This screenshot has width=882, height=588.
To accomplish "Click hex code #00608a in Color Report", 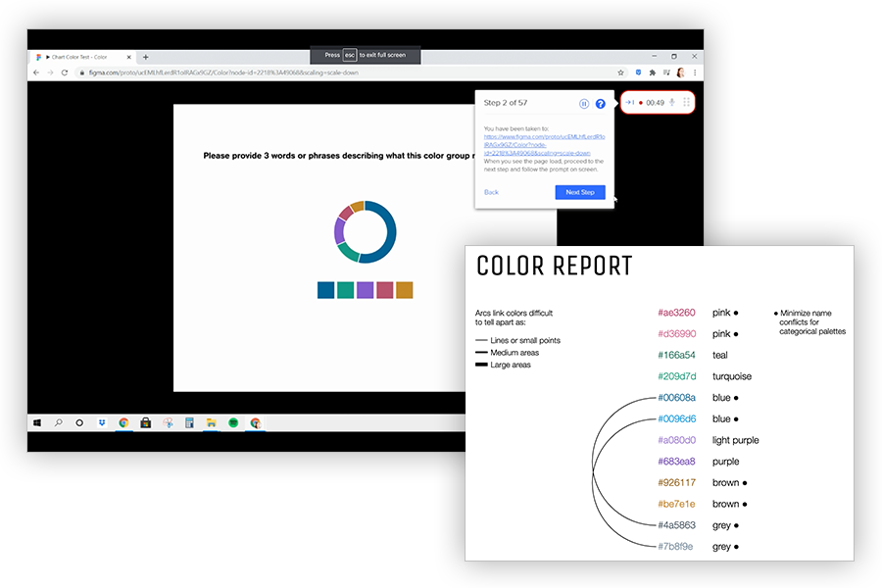I will pyautogui.click(x=676, y=398).
